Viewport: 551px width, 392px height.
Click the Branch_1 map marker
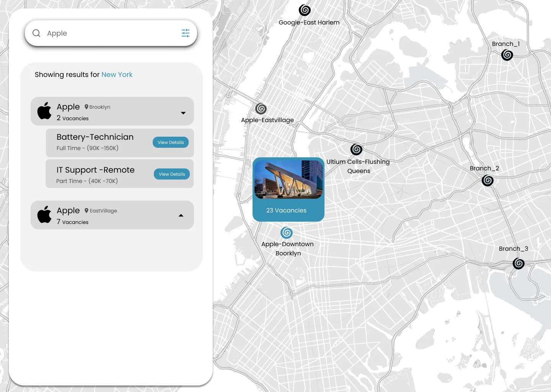[507, 55]
